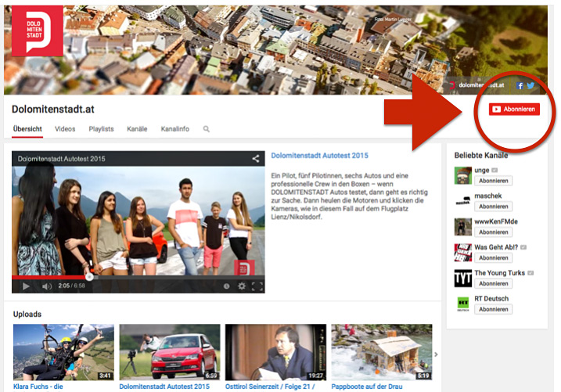Click the Dolomitenstadt watermark in the video
561x392 pixels.
(244, 268)
